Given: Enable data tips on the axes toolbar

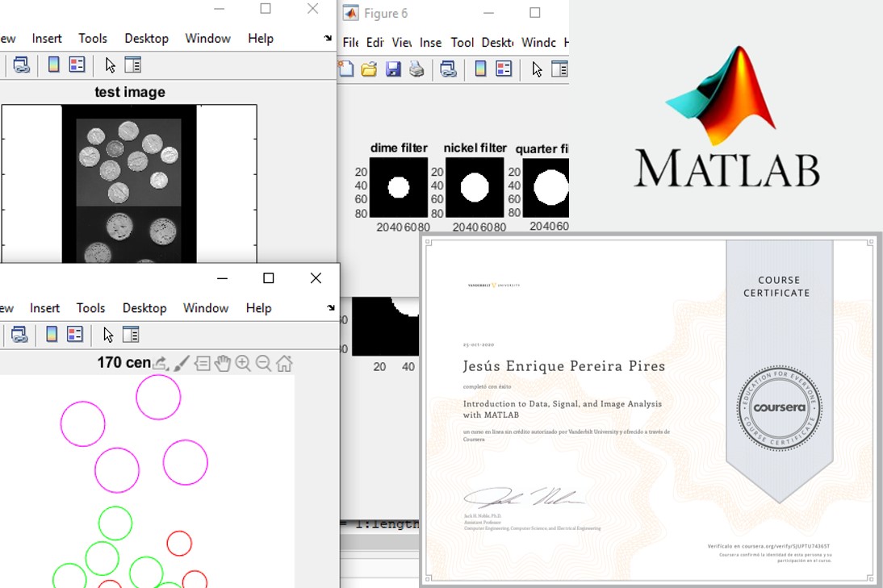Looking at the screenshot, I should coord(202,364).
